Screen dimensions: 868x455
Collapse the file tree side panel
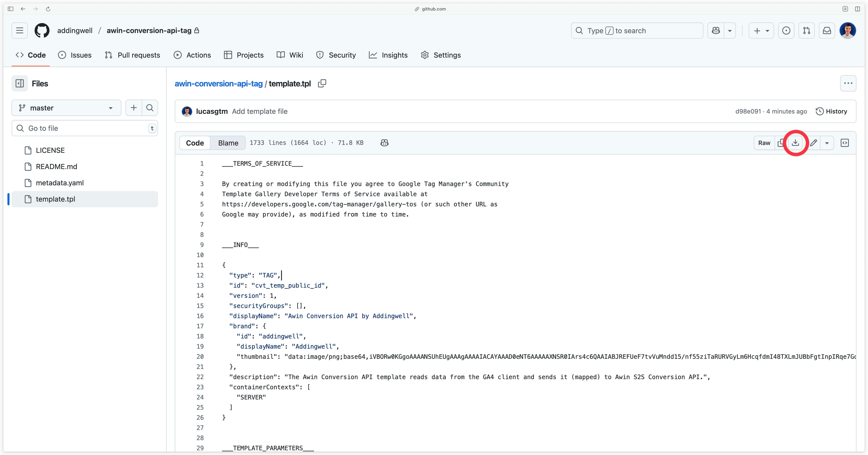point(19,84)
